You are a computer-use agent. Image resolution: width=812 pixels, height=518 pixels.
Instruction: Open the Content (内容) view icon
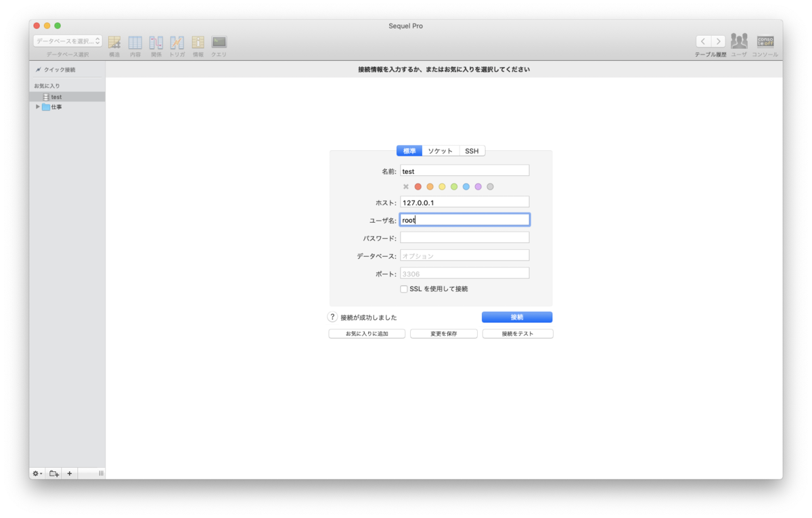(135, 42)
